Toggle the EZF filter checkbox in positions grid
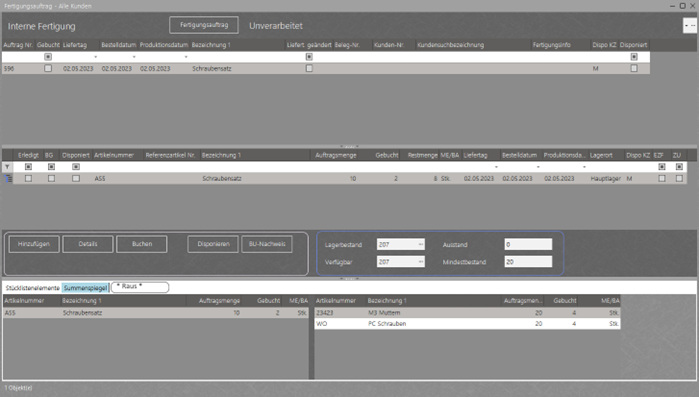 point(662,167)
